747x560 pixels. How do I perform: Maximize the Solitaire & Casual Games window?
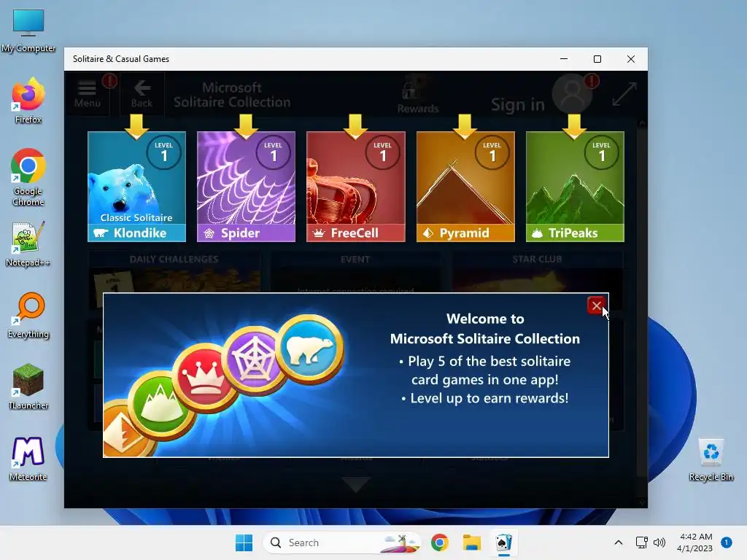[597, 59]
